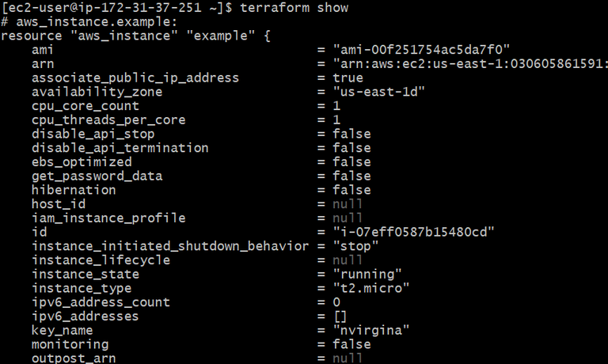Viewport: 608px width, 364px height.
Task: Click the instance_state value running
Action: click(x=367, y=275)
